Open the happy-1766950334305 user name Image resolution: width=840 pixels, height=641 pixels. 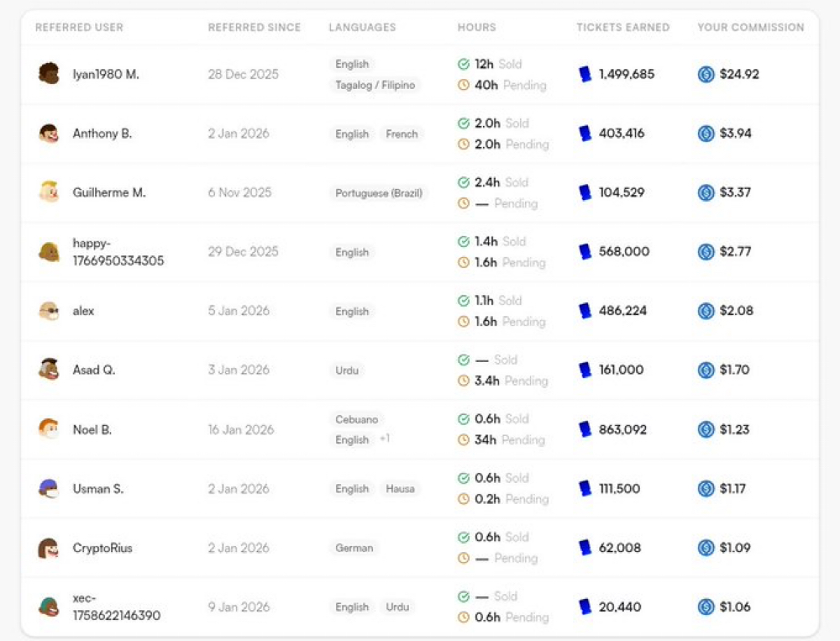coord(118,252)
